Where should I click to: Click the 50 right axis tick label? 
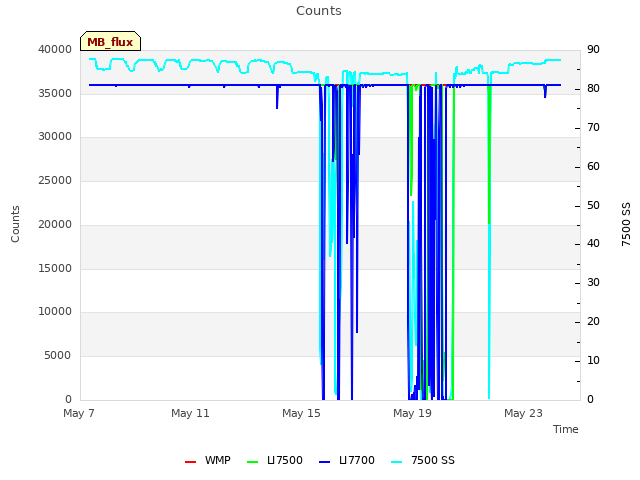[x=593, y=205]
